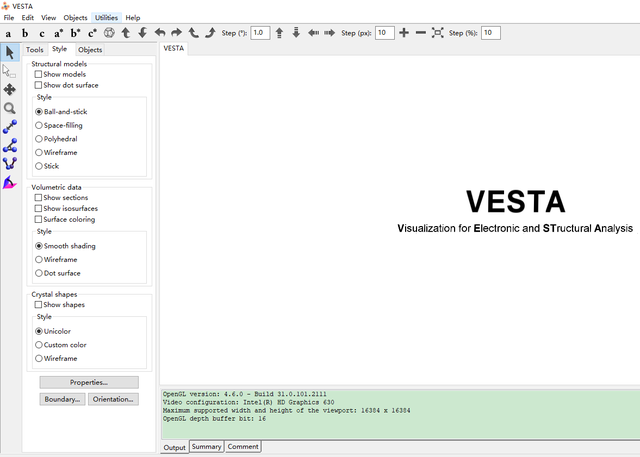Zoom out with the minus icon

click(x=421, y=33)
